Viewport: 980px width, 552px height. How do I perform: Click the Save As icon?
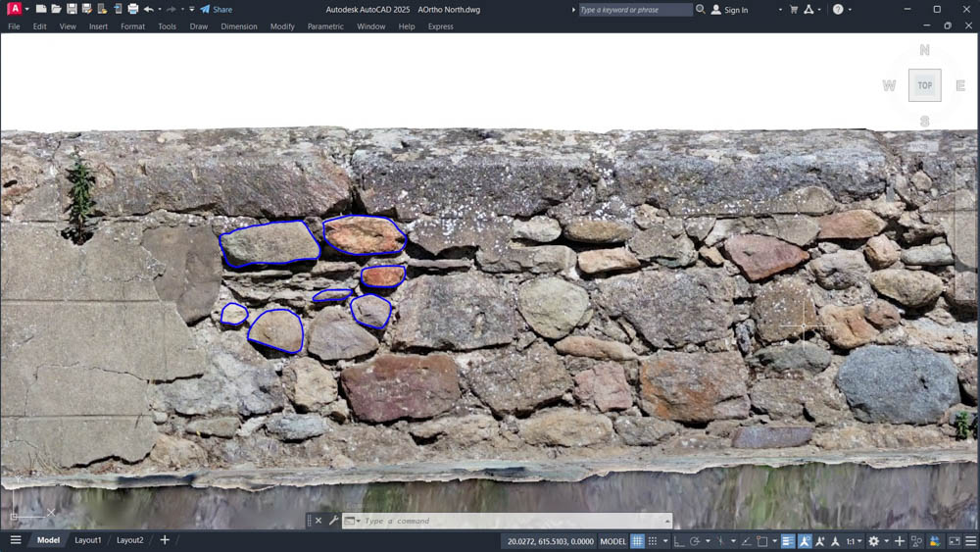87,10
